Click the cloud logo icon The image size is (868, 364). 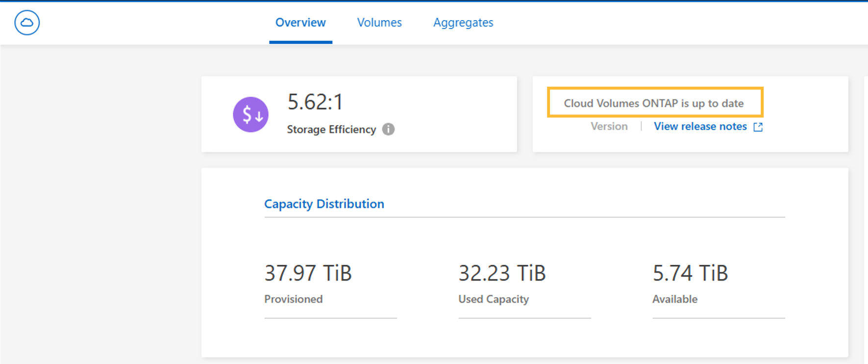[27, 23]
